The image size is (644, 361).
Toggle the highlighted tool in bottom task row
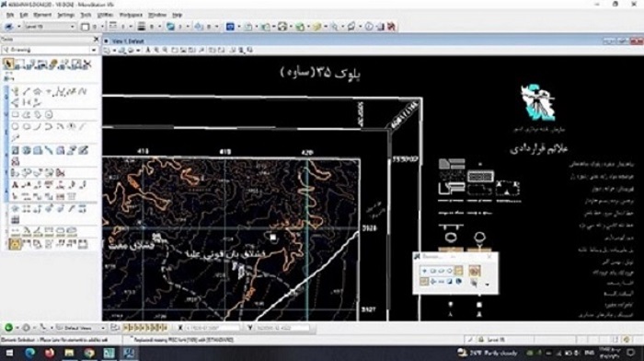coord(16,244)
